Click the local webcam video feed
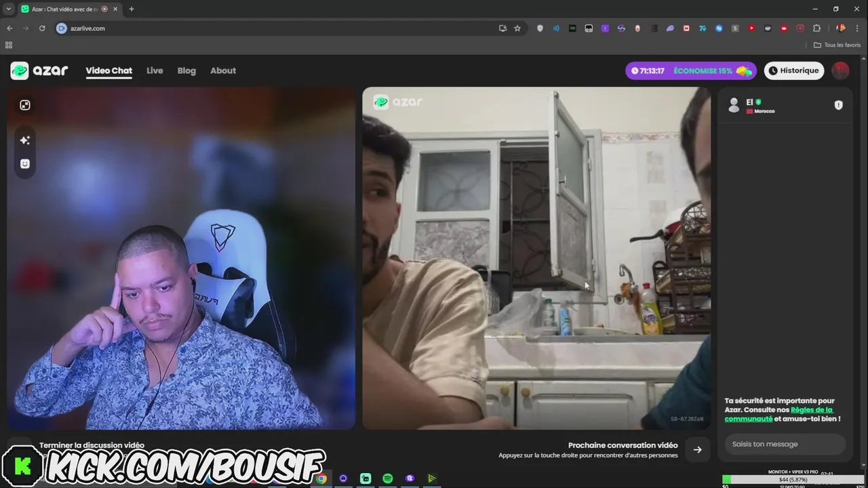The width and height of the screenshot is (868, 488). click(x=181, y=258)
